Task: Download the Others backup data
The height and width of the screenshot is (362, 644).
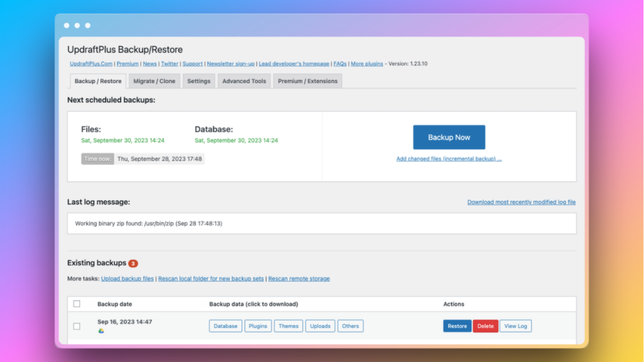Action: point(350,326)
